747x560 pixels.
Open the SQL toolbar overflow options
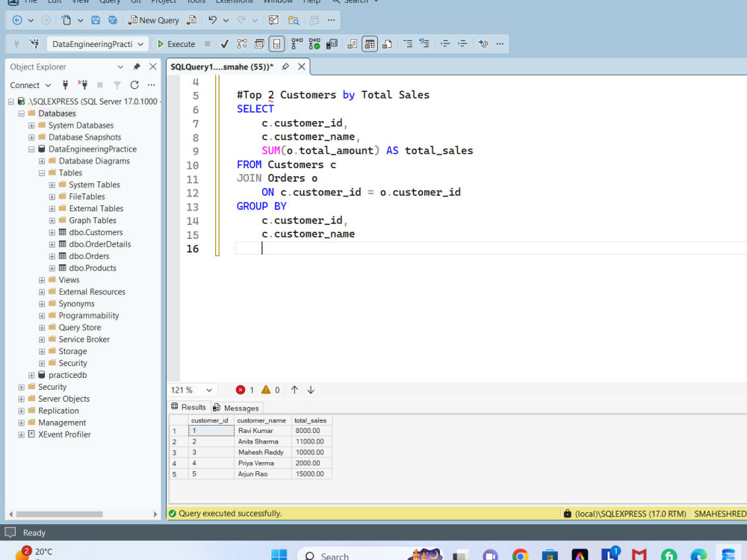[x=500, y=44]
